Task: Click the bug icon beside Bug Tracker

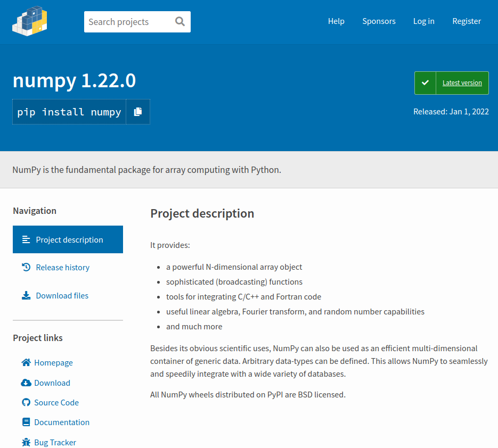Action: 25,442
